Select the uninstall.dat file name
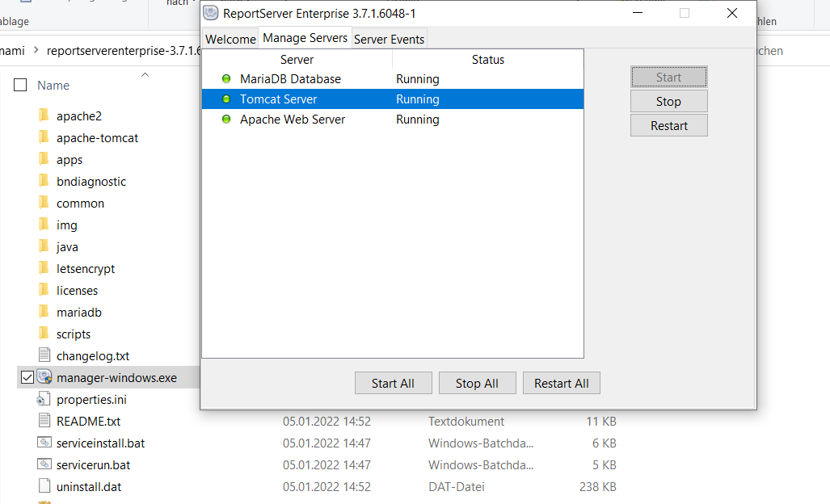This screenshot has width=830, height=504. (89, 486)
